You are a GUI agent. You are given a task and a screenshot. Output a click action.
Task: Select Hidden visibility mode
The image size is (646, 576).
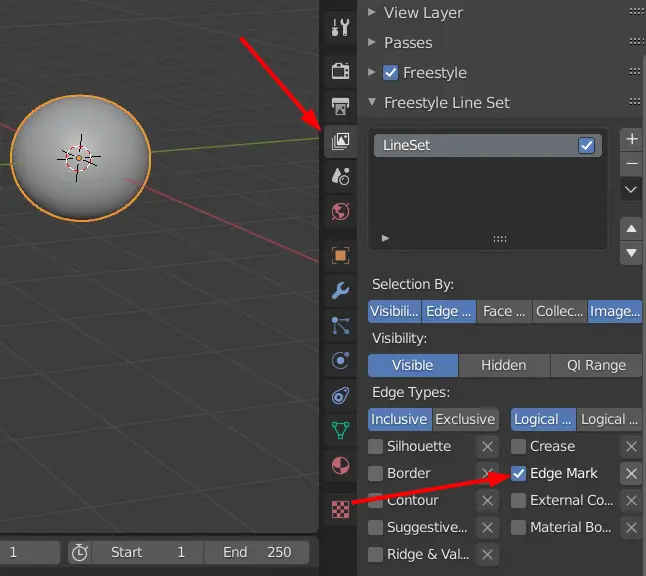pyautogui.click(x=504, y=365)
